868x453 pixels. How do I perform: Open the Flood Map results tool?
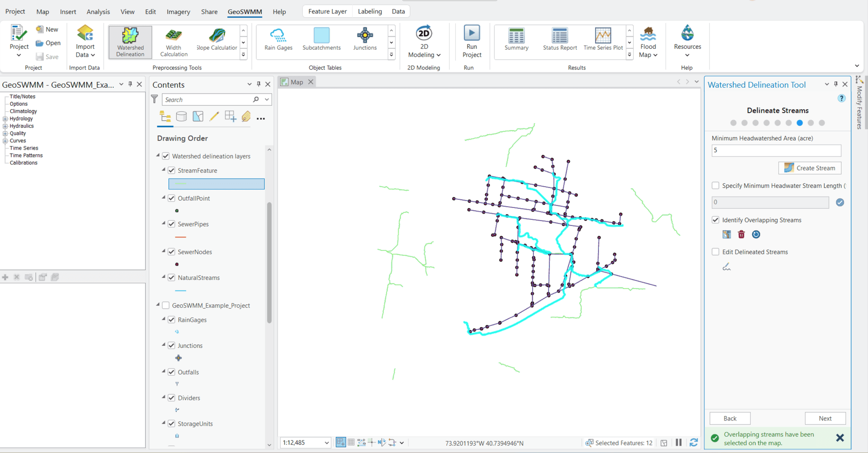pos(648,42)
